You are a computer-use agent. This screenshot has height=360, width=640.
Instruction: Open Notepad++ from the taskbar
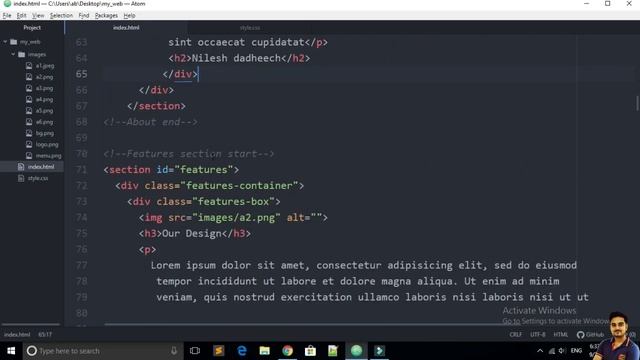tap(333, 351)
